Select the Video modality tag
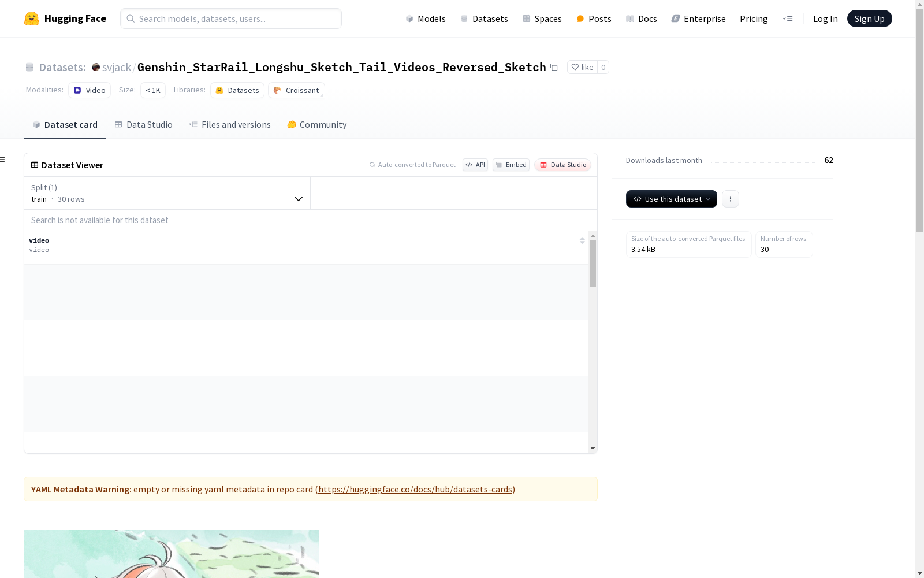 [x=90, y=90]
